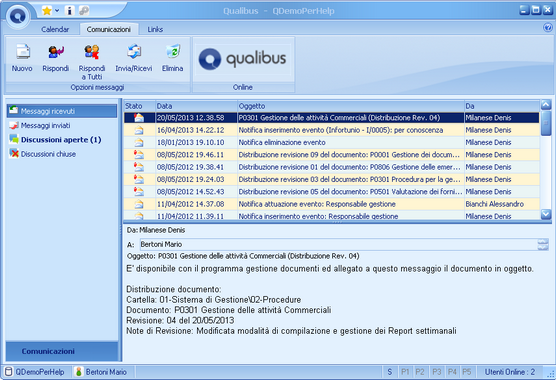The height and width of the screenshot is (380, 556).
Task: Select Distribuzione revisione 03 message
Action: pyautogui.click(x=332, y=179)
